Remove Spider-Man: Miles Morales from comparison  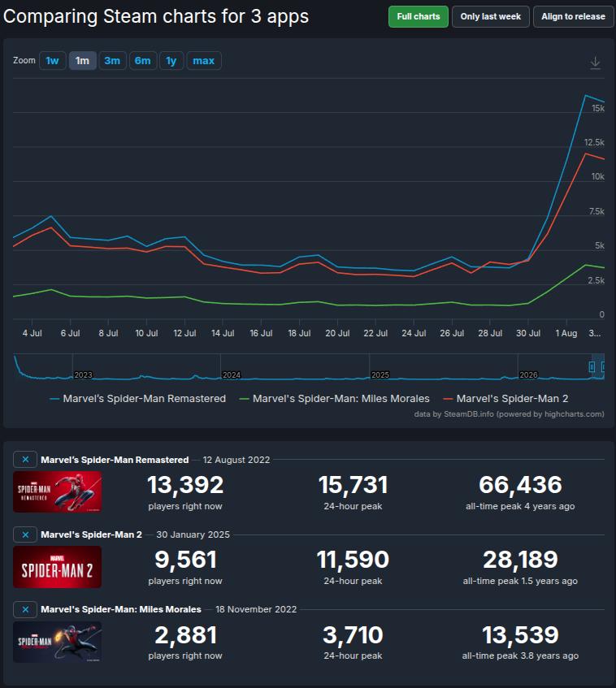[25, 609]
